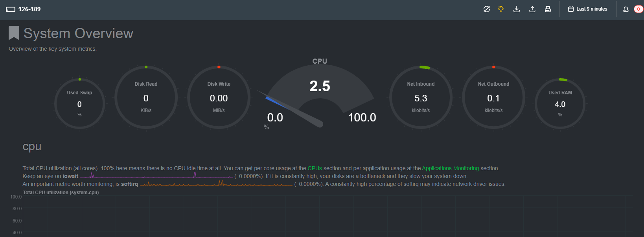
Task: Click the Used RAM gauge
Action: [x=560, y=104]
